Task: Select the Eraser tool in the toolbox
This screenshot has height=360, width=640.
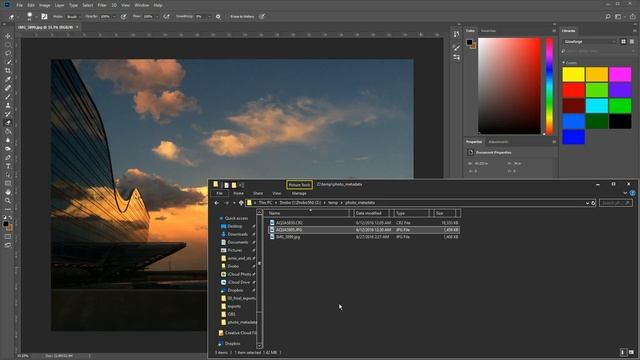Action: pyautogui.click(x=8, y=123)
